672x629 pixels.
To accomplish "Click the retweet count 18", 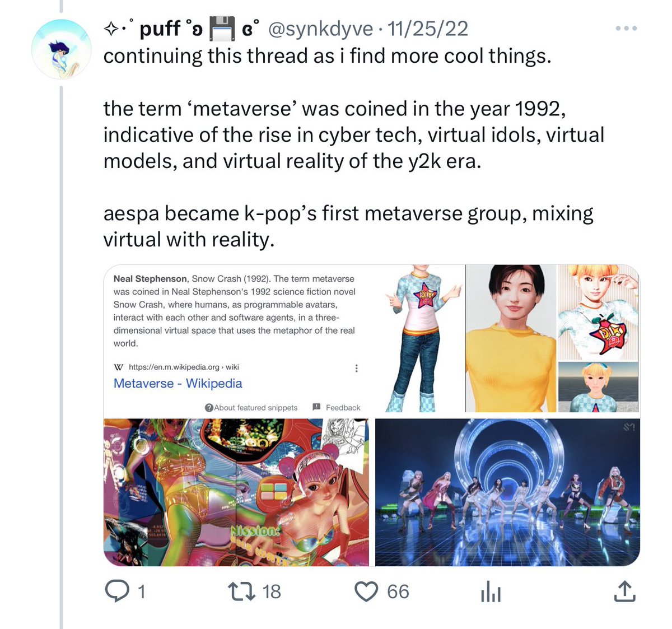I will 272,591.
